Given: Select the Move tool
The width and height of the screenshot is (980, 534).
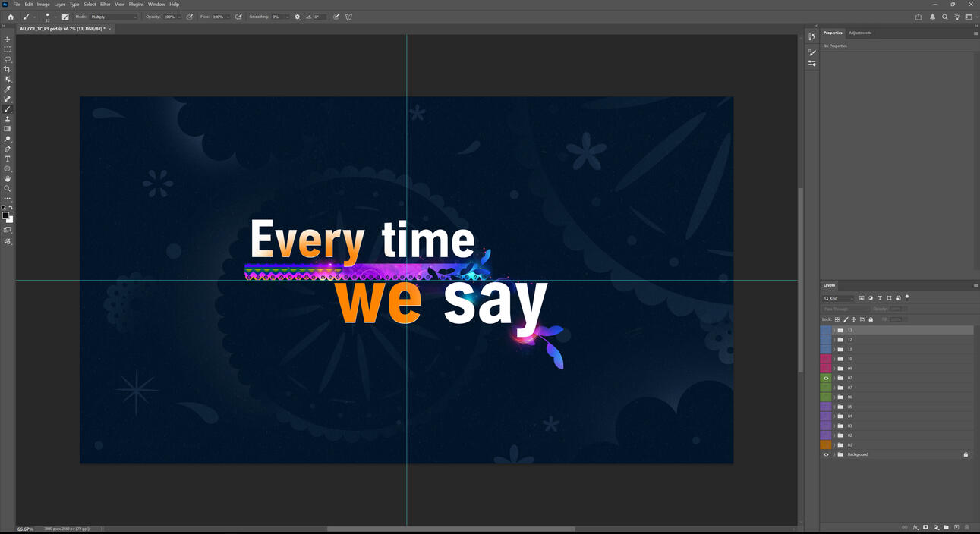Looking at the screenshot, I should tap(8, 39).
